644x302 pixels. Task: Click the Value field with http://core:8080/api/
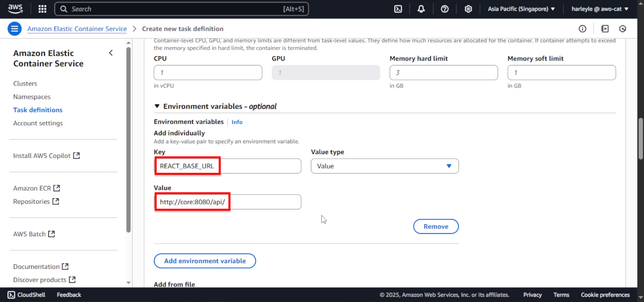(x=227, y=202)
